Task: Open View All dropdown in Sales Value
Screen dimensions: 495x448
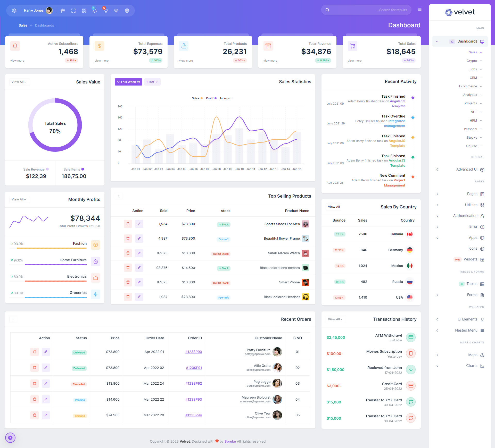Action: 19,82
